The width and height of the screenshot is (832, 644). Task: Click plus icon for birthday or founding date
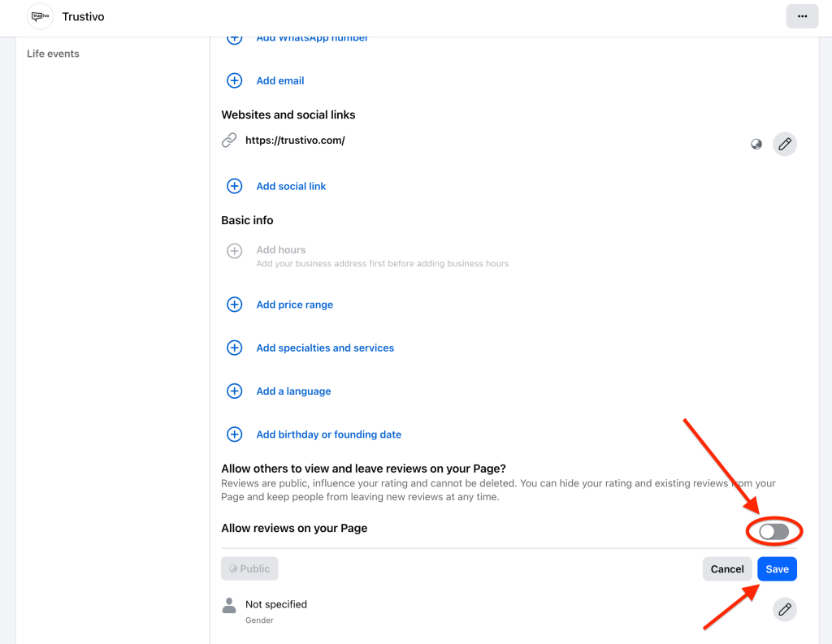[234, 434]
